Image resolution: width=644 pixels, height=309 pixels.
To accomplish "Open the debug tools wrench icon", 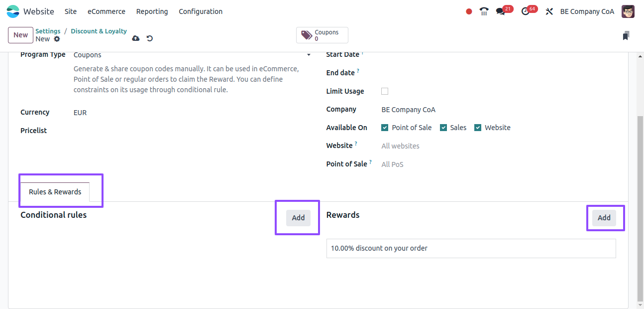I will (x=549, y=11).
